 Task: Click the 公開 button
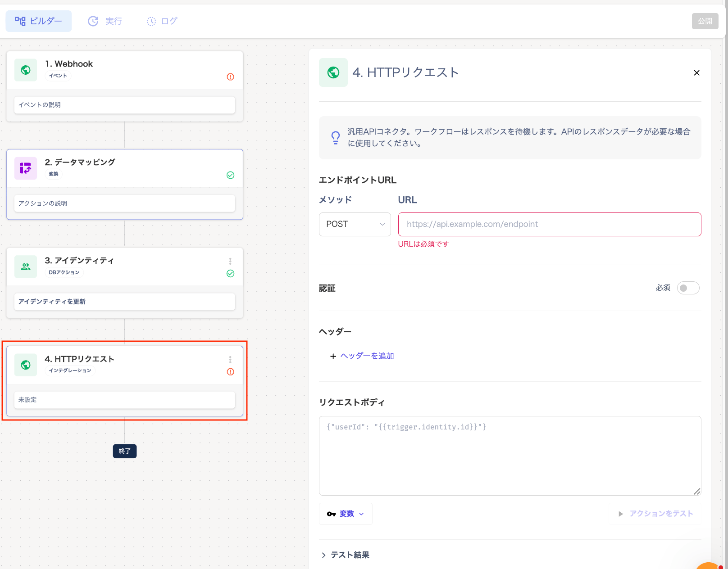(705, 21)
